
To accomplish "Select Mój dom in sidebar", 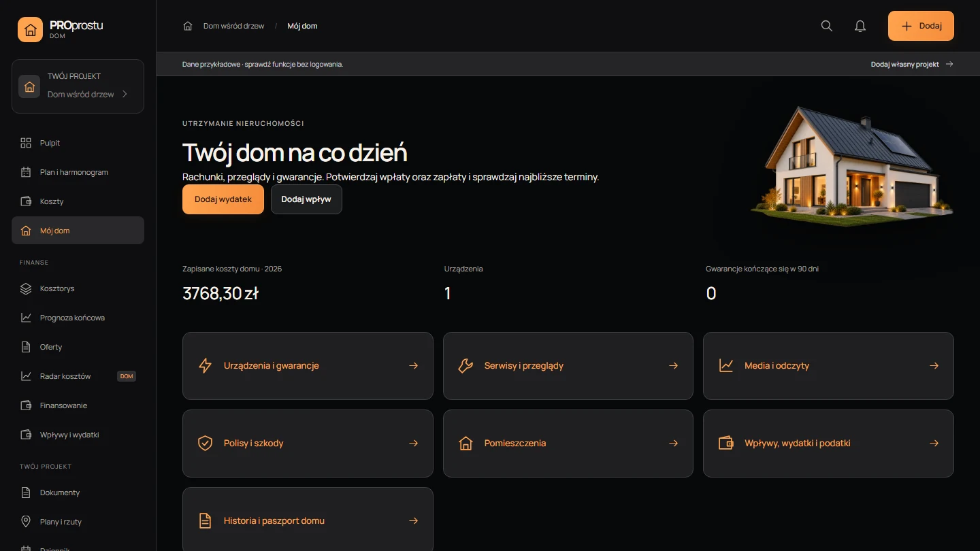I will click(x=78, y=231).
